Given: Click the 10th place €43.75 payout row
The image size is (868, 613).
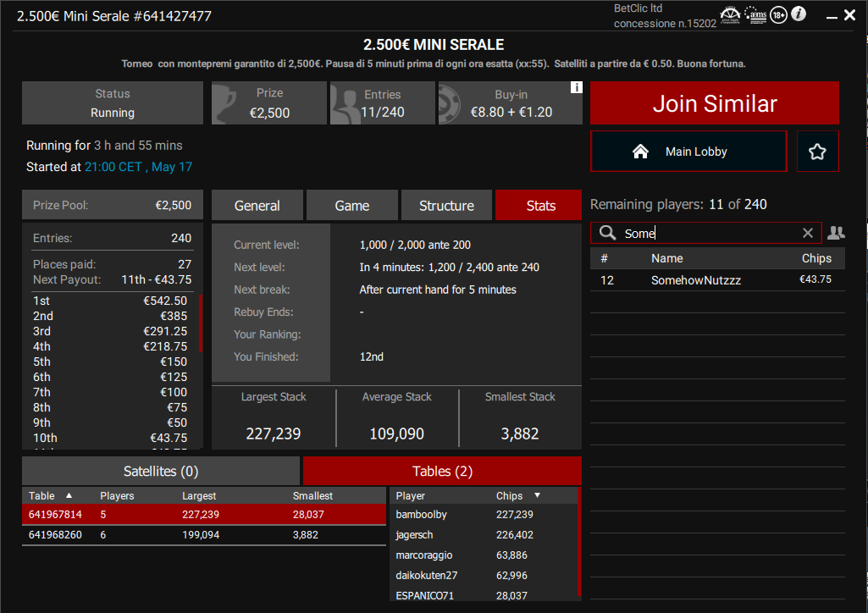Looking at the screenshot, I should point(110,438).
